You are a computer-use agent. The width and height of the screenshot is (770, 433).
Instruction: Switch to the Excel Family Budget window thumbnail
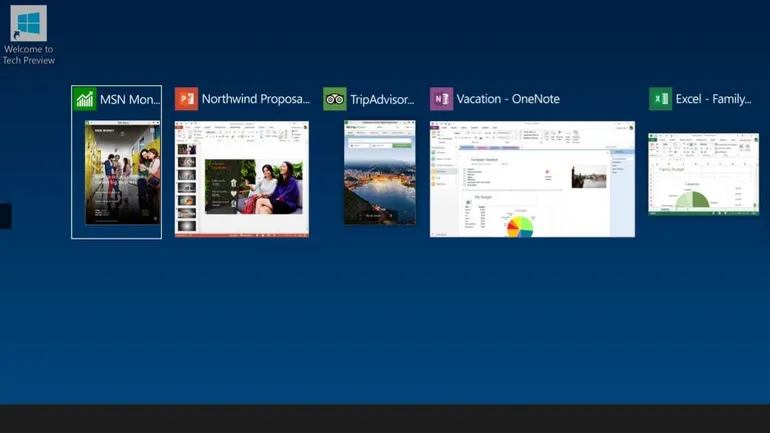click(x=703, y=174)
